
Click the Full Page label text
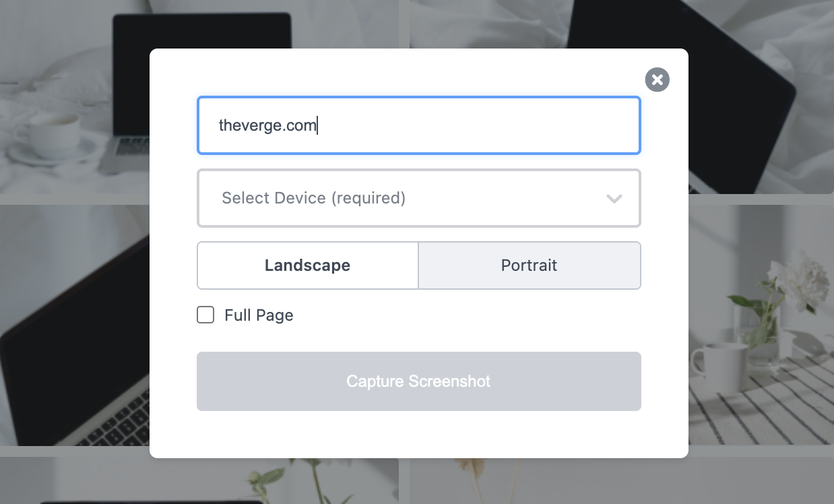(x=259, y=315)
